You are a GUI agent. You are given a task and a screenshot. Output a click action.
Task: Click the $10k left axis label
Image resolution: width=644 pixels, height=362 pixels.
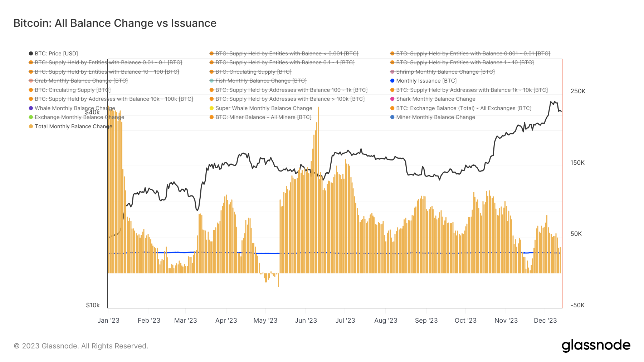93,305
